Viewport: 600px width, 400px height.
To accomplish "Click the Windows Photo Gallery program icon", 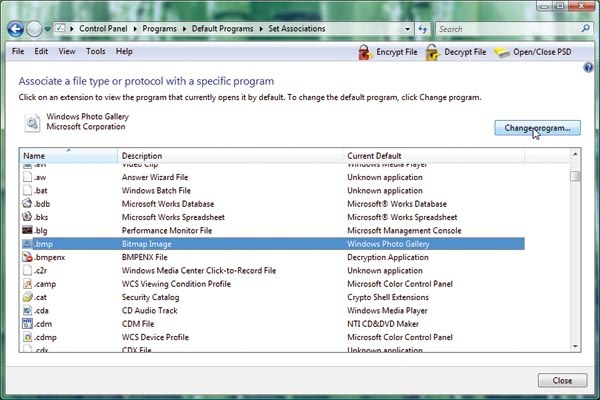I will point(32,122).
